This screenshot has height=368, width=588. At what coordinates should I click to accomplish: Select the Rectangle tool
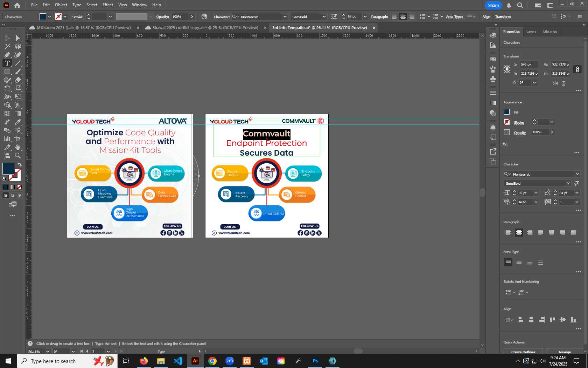pyautogui.click(x=7, y=71)
